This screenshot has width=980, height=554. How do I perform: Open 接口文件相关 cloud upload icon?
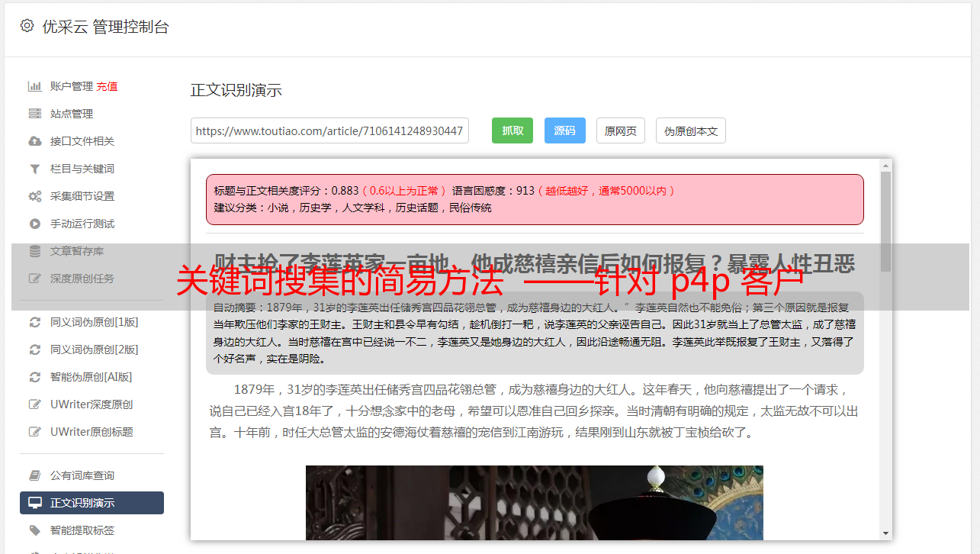point(34,141)
